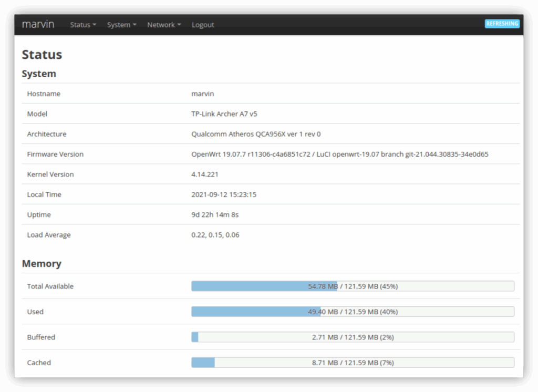The image size is (538, 392).
Task: Click the OpenWrt firmware version string
Action: coord(339,154)
